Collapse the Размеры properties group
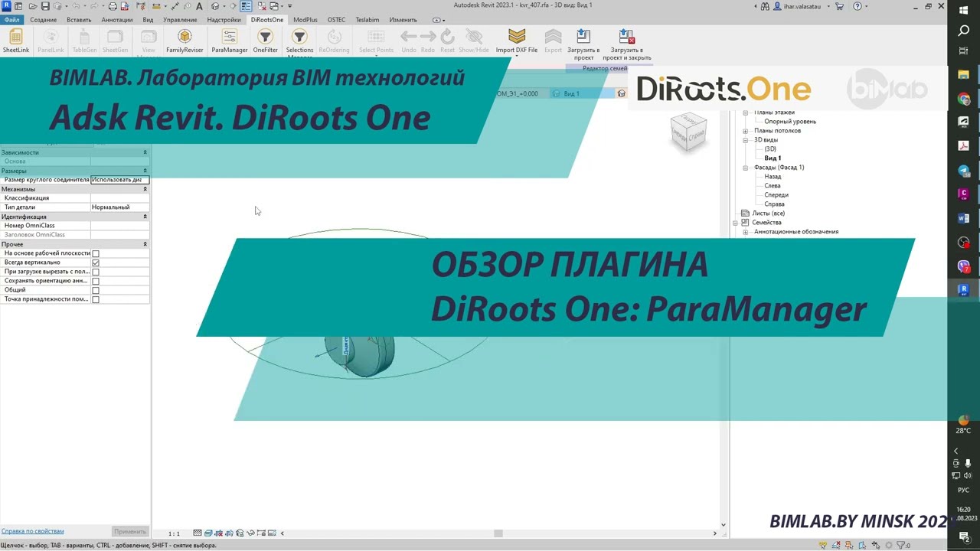 [145, 171]
